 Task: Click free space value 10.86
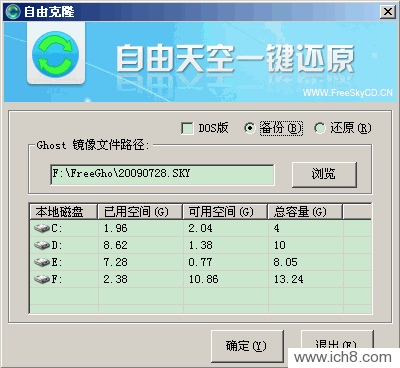(203, 279)
